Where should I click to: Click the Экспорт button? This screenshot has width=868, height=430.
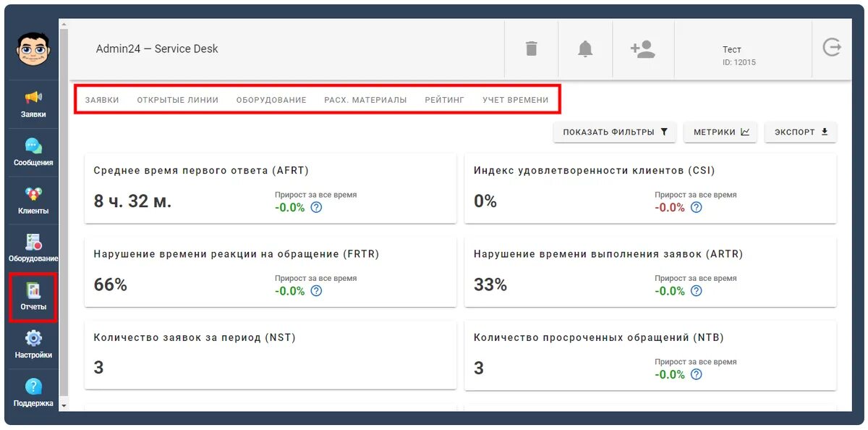pos(801,132)
